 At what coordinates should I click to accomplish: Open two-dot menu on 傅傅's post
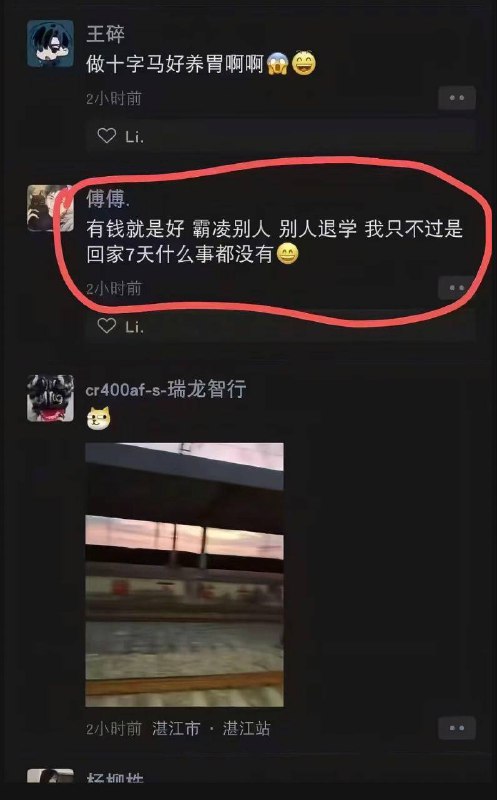pos(457,288)
